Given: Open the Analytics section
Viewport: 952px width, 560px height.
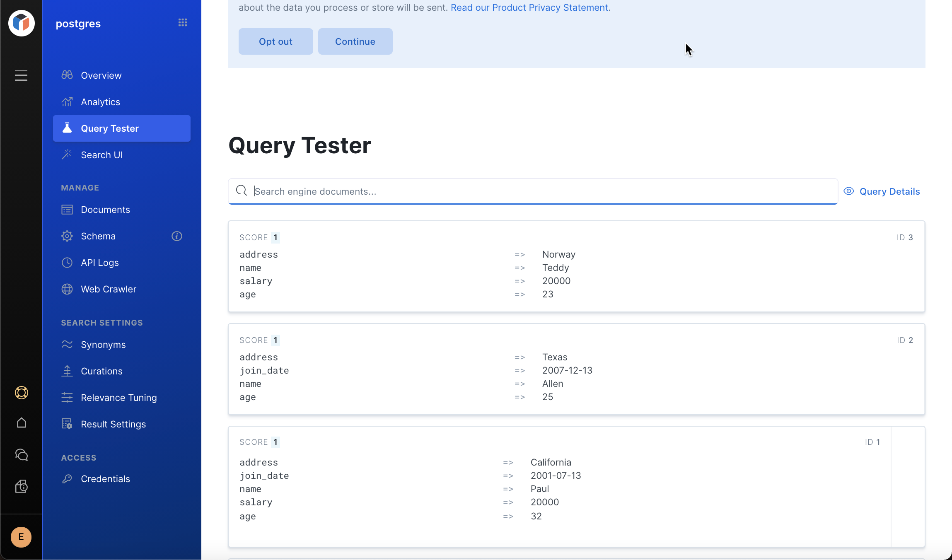Looking at the screenshot, I should click(x=100, y=102).
